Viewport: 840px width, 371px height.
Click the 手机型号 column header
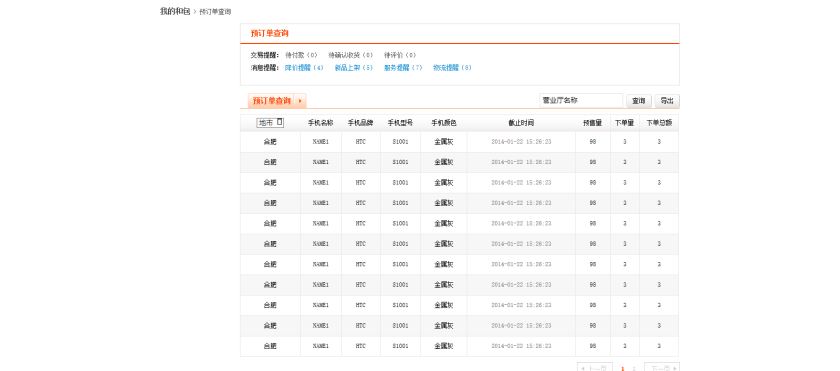tap(400, 123)
